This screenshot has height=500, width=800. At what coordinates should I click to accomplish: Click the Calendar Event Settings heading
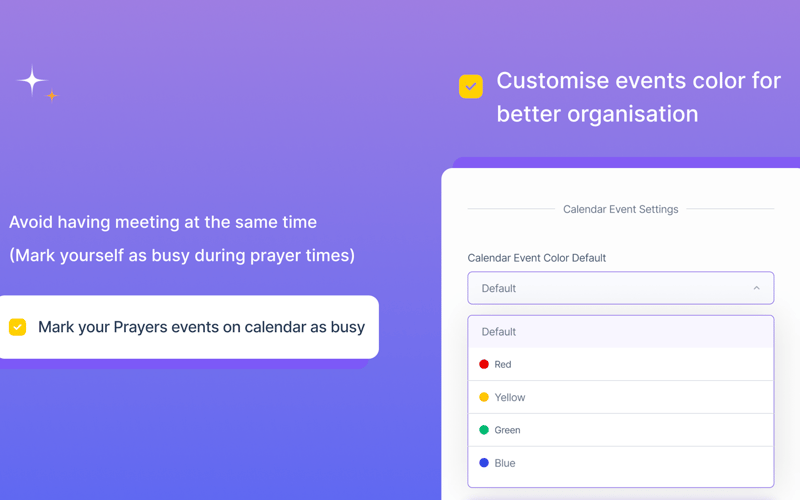[x=620, y=209]
